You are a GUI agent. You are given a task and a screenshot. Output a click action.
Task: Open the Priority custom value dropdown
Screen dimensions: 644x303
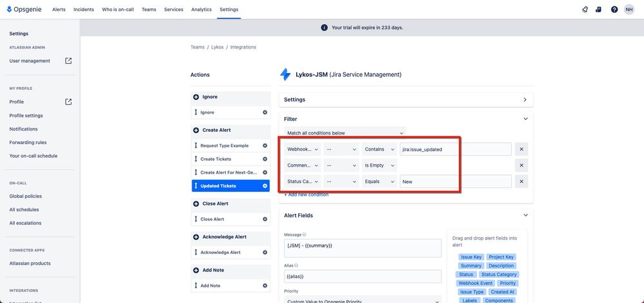tap(363, 300)
